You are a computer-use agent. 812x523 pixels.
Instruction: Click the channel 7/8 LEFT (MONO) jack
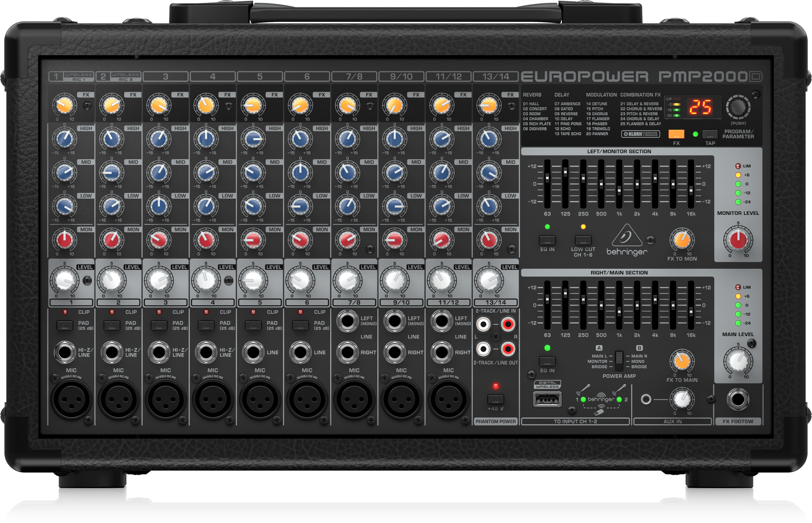348,321
